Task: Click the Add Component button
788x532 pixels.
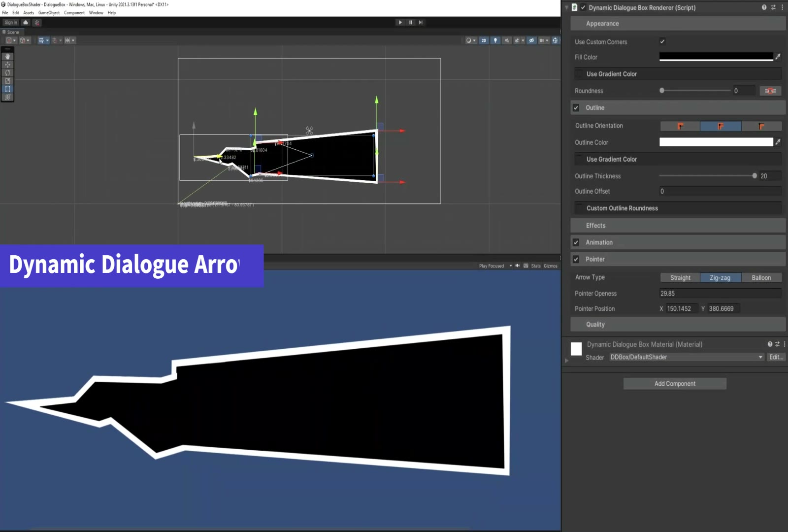Action: click(675, 384)
